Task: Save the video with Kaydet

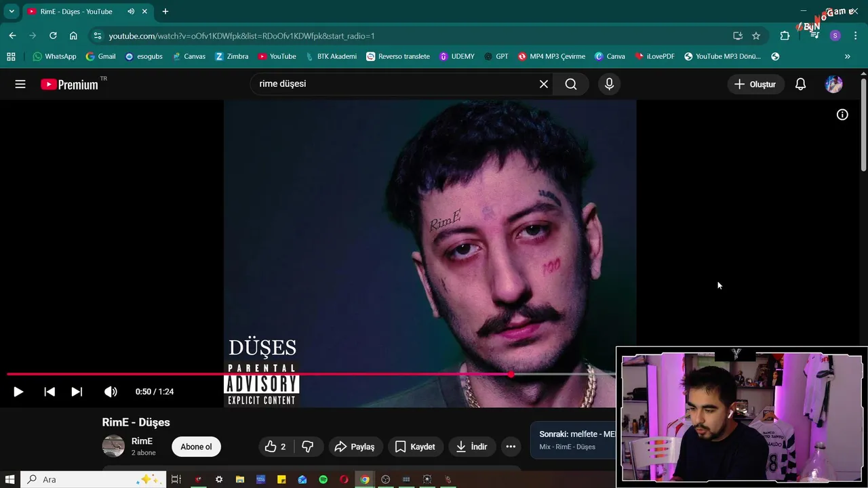Action: click(415, 447)
